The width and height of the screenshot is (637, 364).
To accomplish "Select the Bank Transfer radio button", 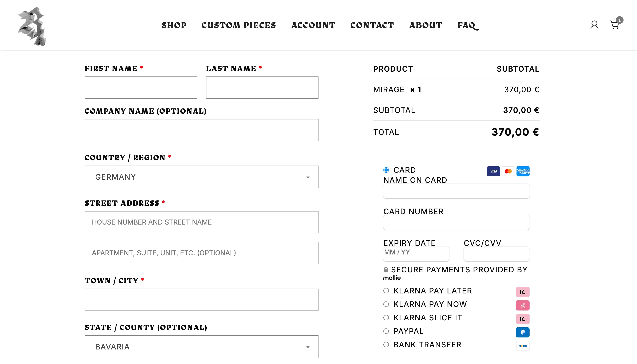I will tap(386, 344).
